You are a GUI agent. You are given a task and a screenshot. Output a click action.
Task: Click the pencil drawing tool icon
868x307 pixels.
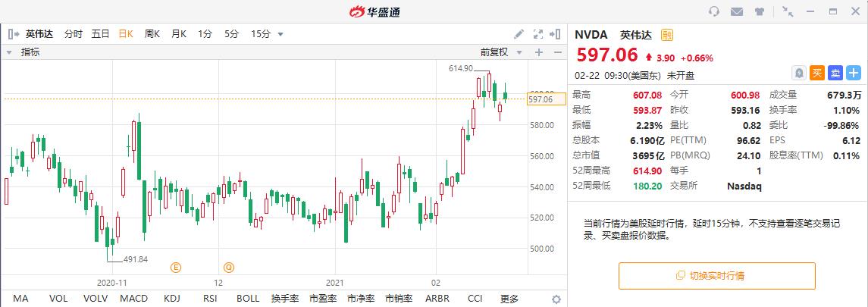519,34
